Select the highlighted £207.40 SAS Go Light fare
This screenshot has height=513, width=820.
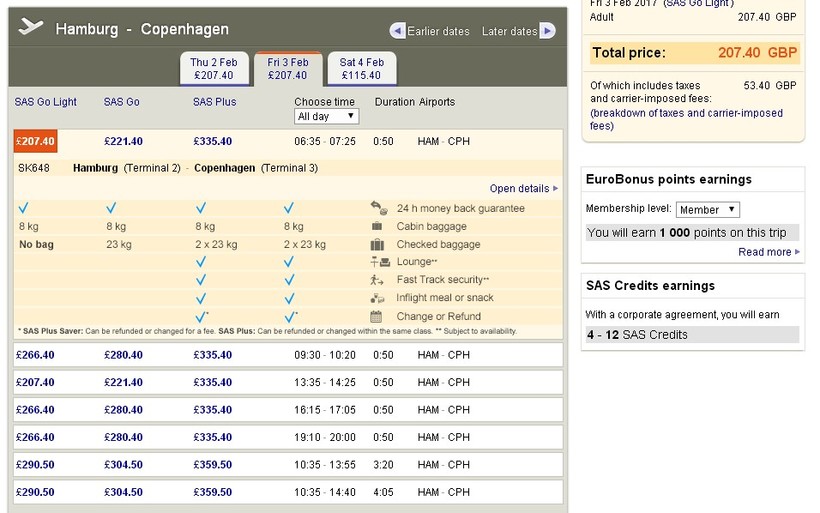35,141
